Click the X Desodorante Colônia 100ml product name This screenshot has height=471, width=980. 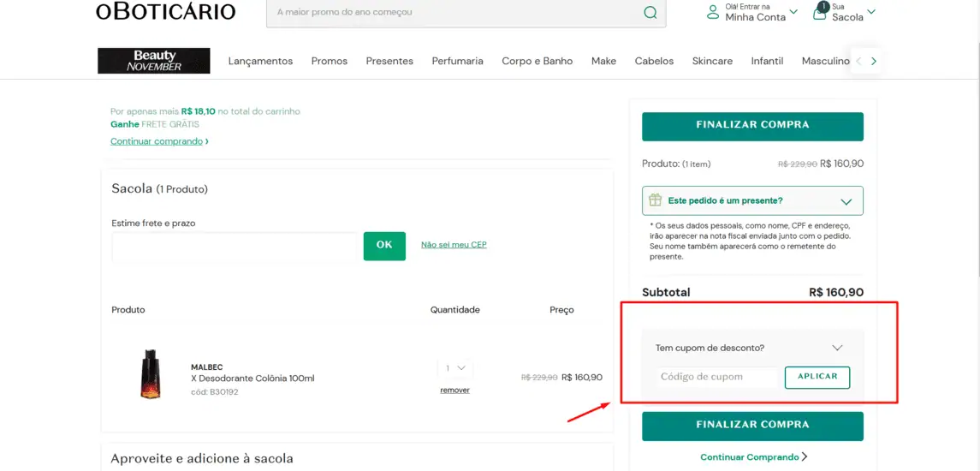pyautogui.click(x=252, y=379)
